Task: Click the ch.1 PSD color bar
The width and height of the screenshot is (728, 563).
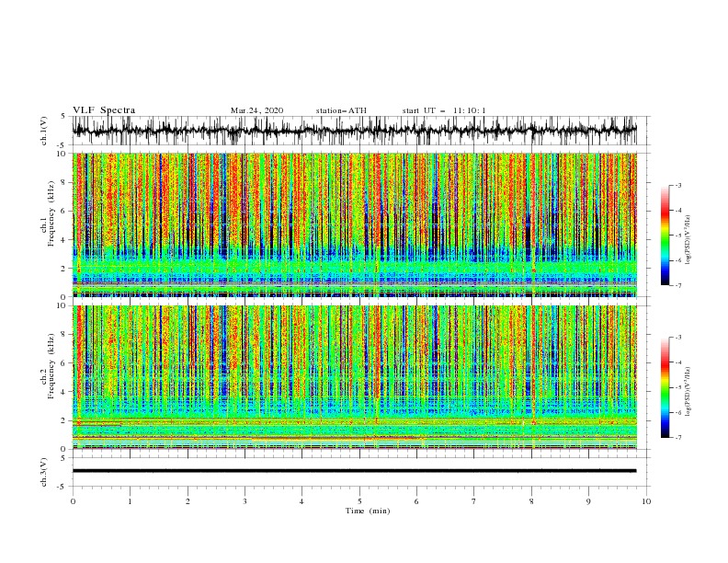Action: click(x=665, y=236)
